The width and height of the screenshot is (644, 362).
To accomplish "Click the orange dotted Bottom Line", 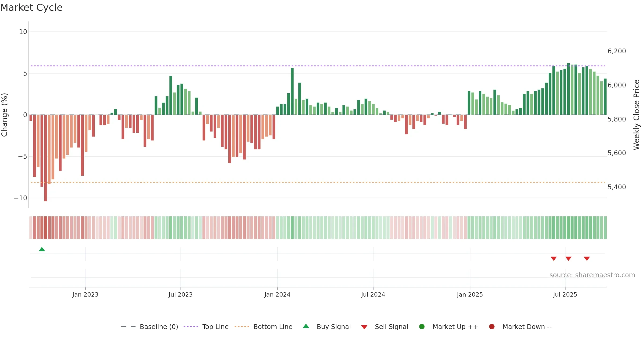I will [318, 182].
